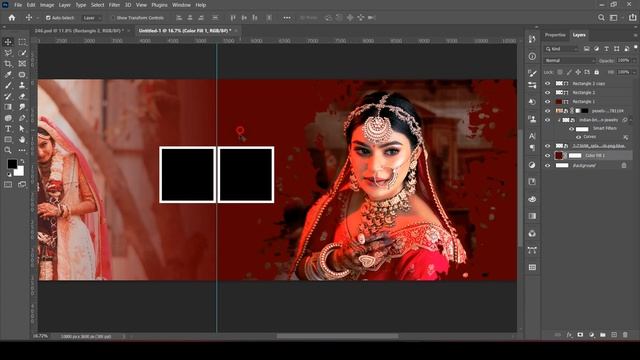Toggle Smart Filters visibility eye
The image size is (640, 360).
tap(571, 129)
